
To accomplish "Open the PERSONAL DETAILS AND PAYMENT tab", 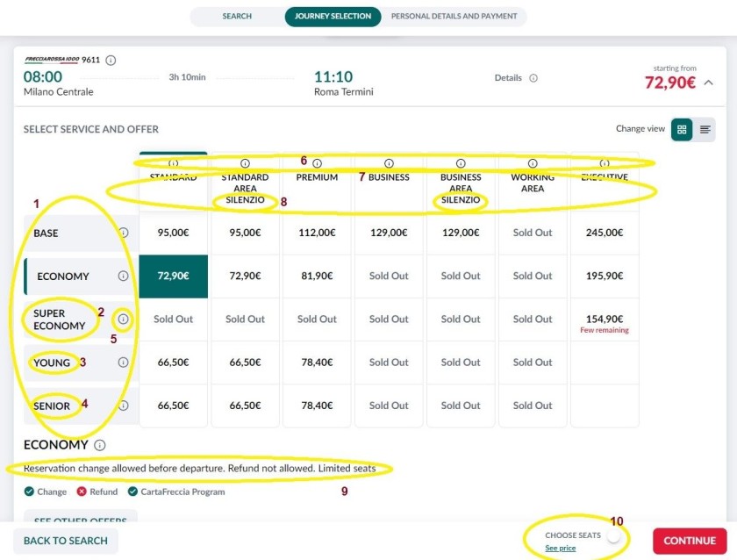I will click(x=454, y=16).
